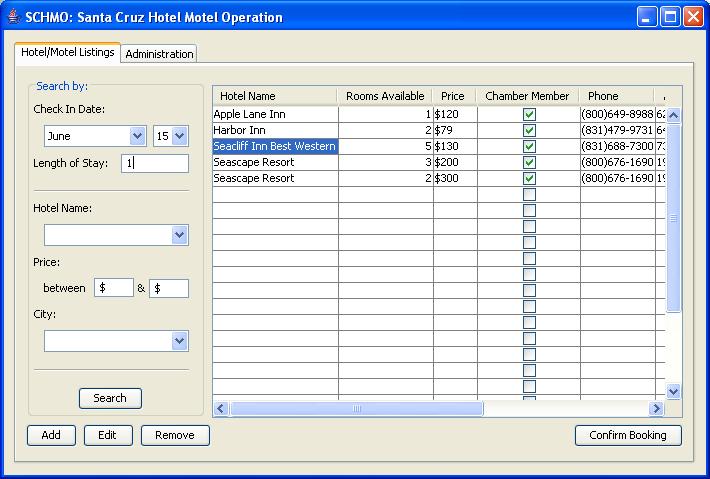This screenshot has height=479, width=710.
Task: Click the vertical scrollbar thumb of table
Action: (x=673, y=218)
